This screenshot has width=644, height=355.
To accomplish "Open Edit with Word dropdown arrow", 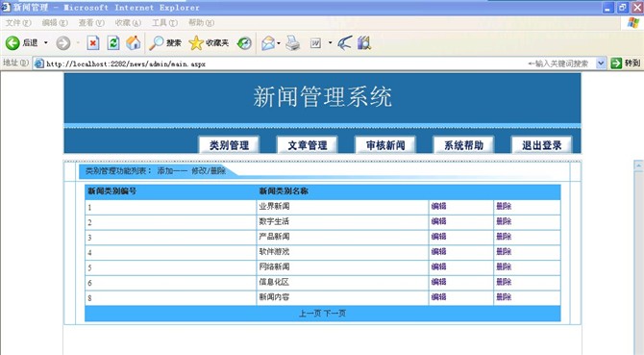I will click(330, 42).
